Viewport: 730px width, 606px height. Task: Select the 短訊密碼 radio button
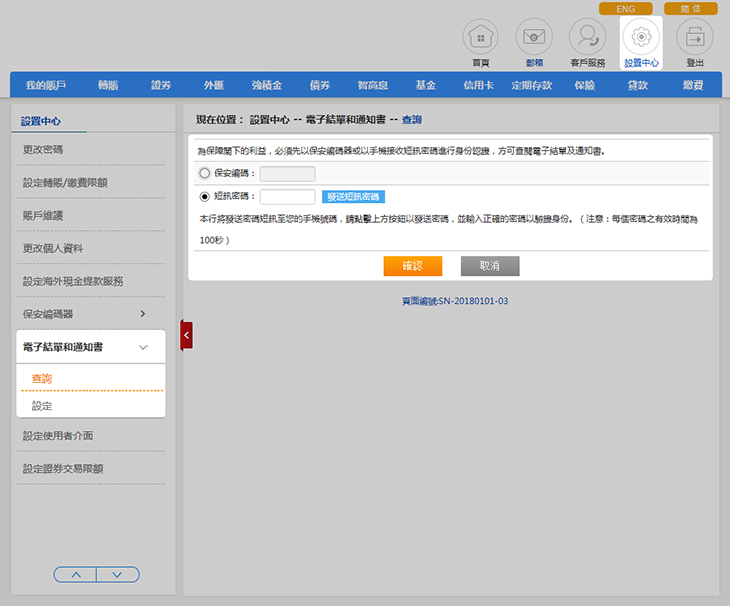pos(205,197)
